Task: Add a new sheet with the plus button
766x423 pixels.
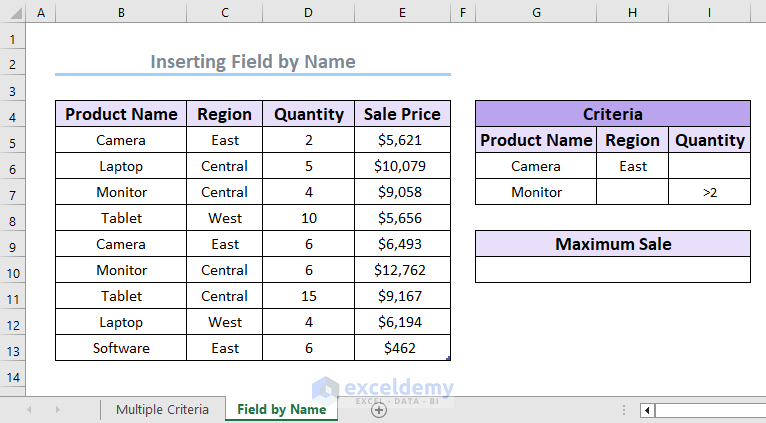Action: (379, 410)
